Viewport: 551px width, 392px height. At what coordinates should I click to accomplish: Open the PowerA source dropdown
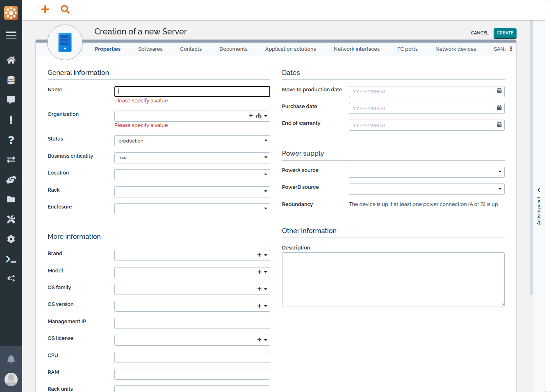[426, 172]
